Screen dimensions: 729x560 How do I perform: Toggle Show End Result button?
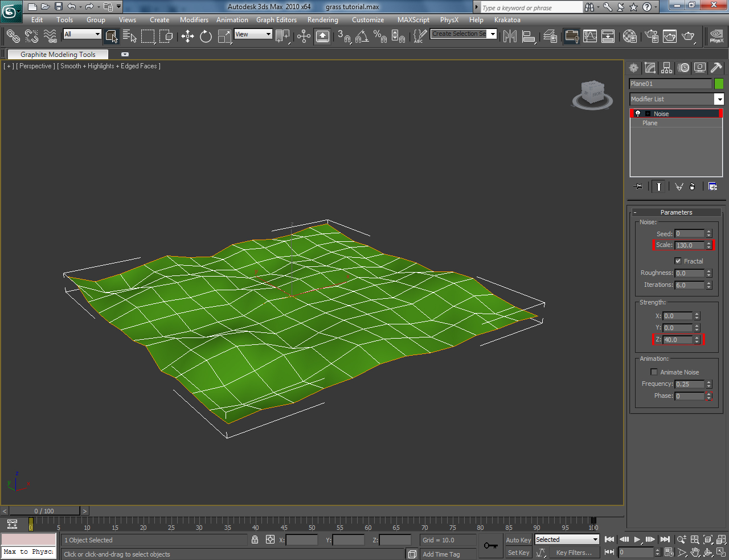click(658, 187)
